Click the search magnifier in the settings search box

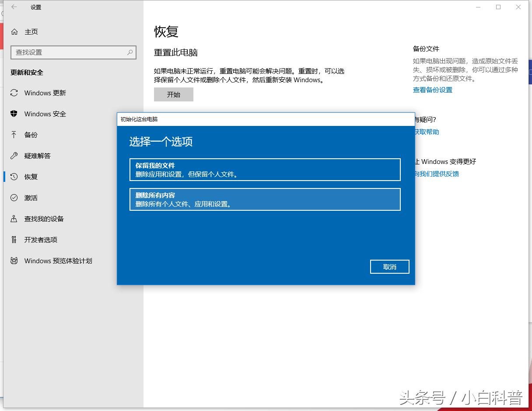tap(130, 52)
